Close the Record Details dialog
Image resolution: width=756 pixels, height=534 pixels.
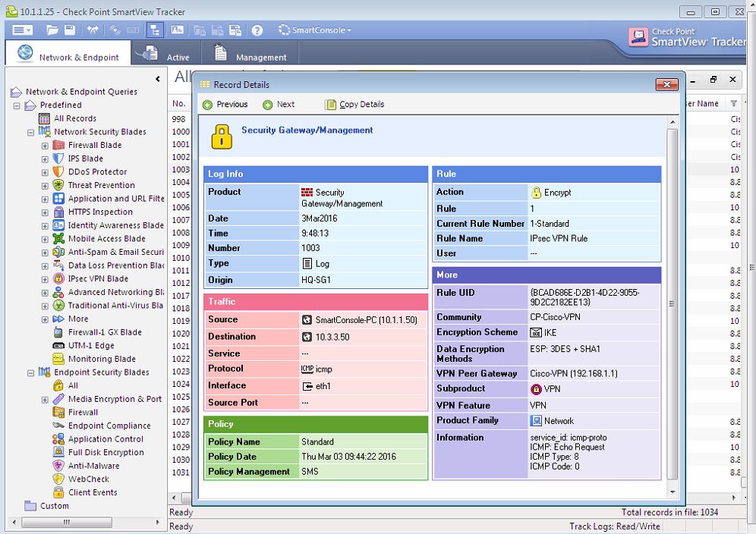click(666, 85)
